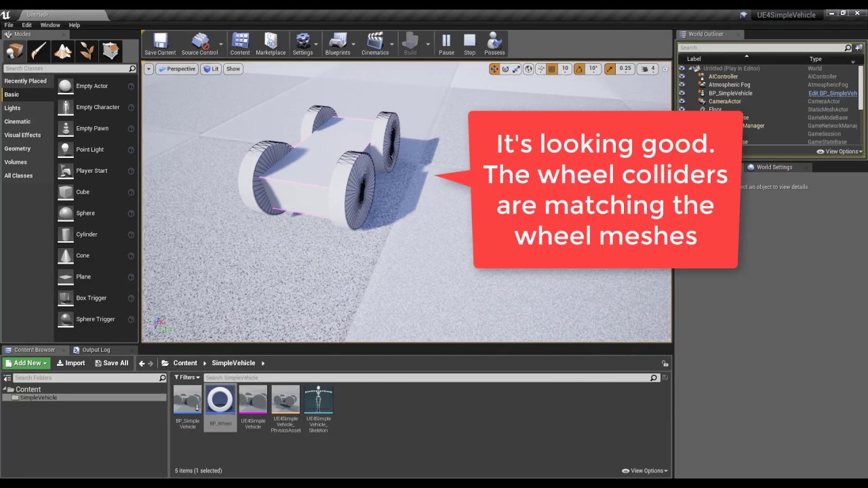Viewport: 868px width, 488px height.
Task: Select the Volumes placement category
Action: 16,162
